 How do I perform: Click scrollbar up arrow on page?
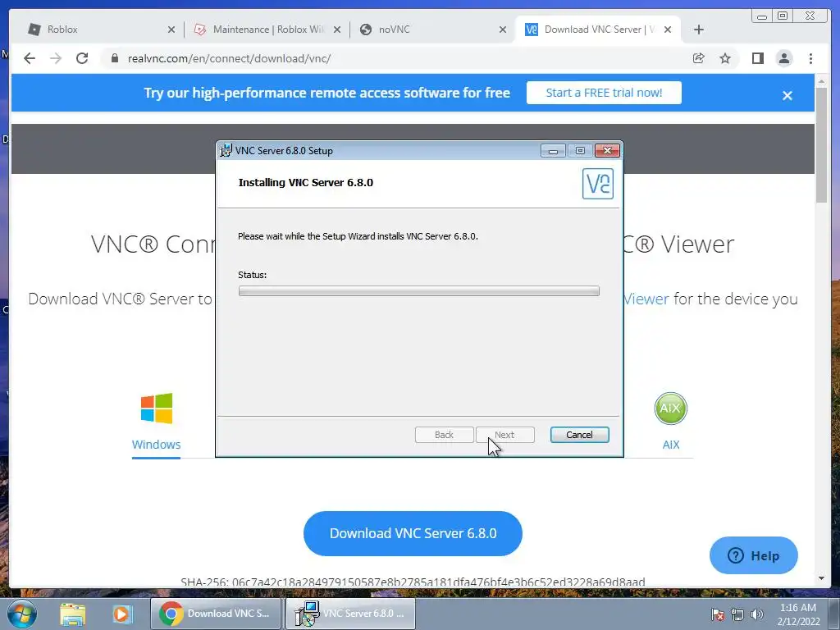coord(821,81)
